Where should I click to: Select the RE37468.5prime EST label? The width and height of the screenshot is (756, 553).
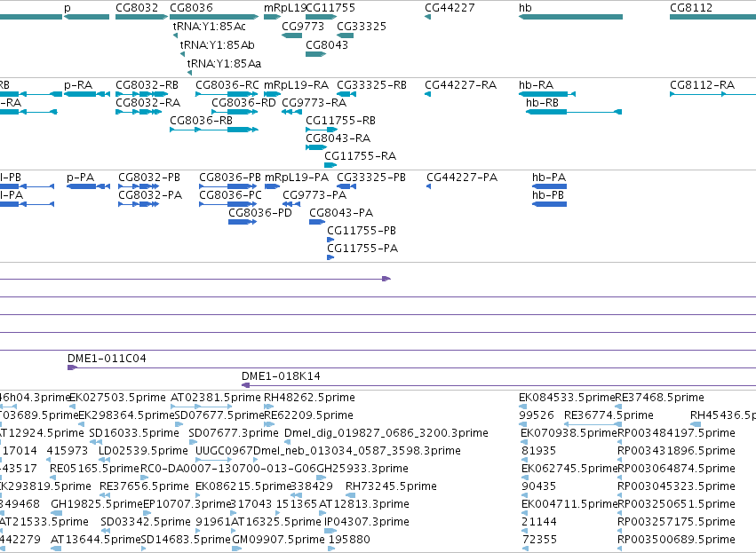(659, 398)
